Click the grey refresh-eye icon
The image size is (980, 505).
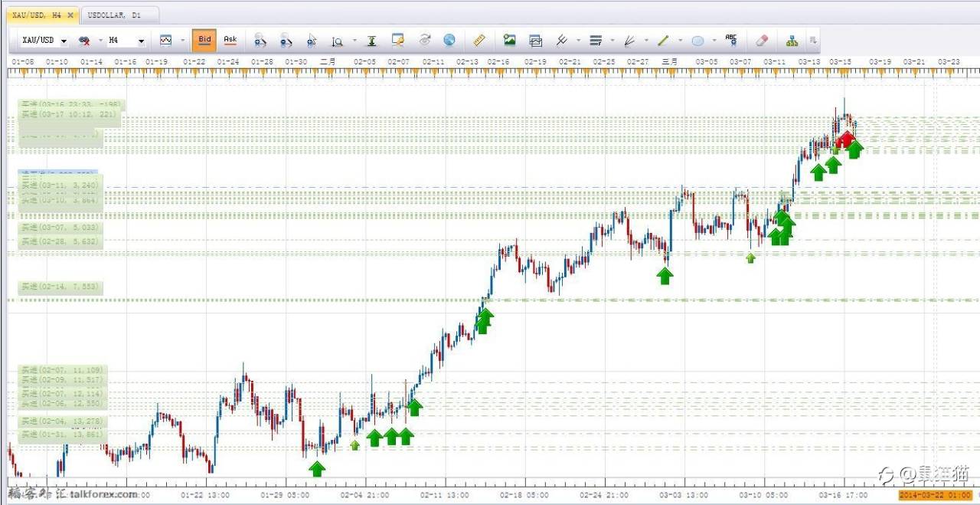tap(425, 40)
